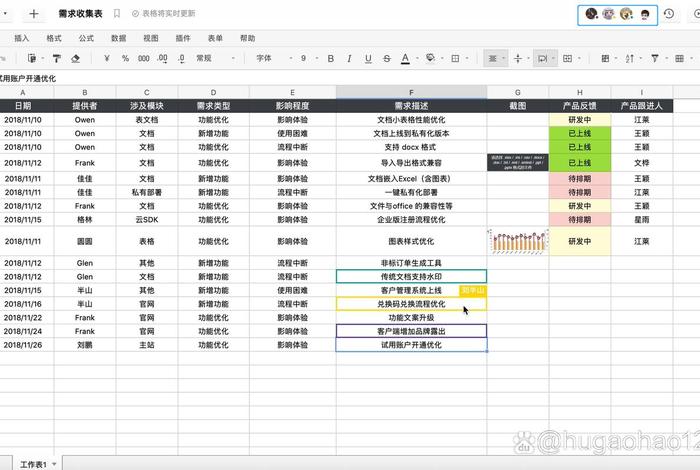The width and height of the screenshot is (700, 470).
Task: Open the font size 9 dropdown
Action: click(309, 58)
